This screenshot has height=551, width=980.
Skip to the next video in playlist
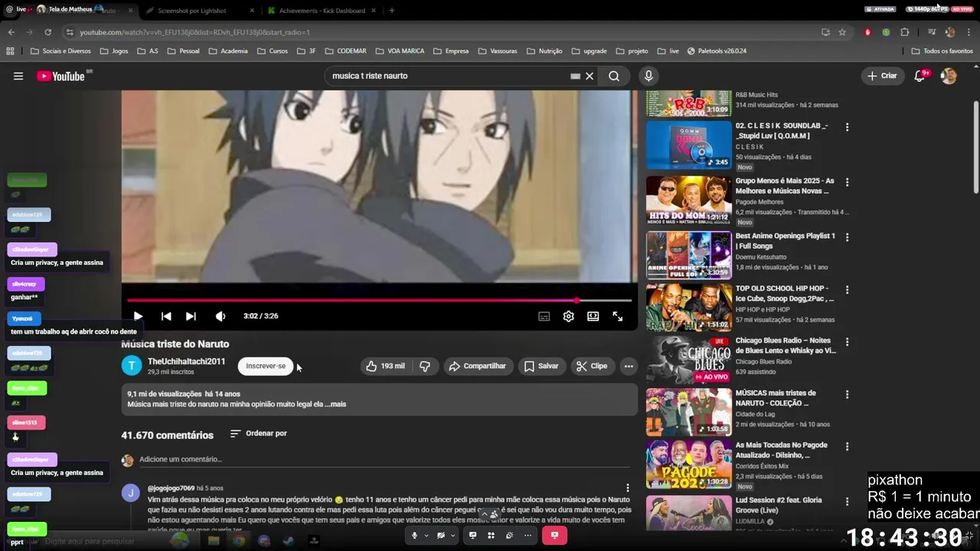pyautogui.click(x=191, y=316)
